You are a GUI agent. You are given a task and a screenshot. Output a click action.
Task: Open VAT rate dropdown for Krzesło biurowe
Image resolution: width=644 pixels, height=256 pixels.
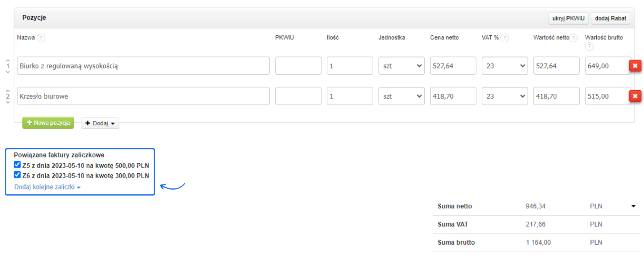[x=504, y=96]
